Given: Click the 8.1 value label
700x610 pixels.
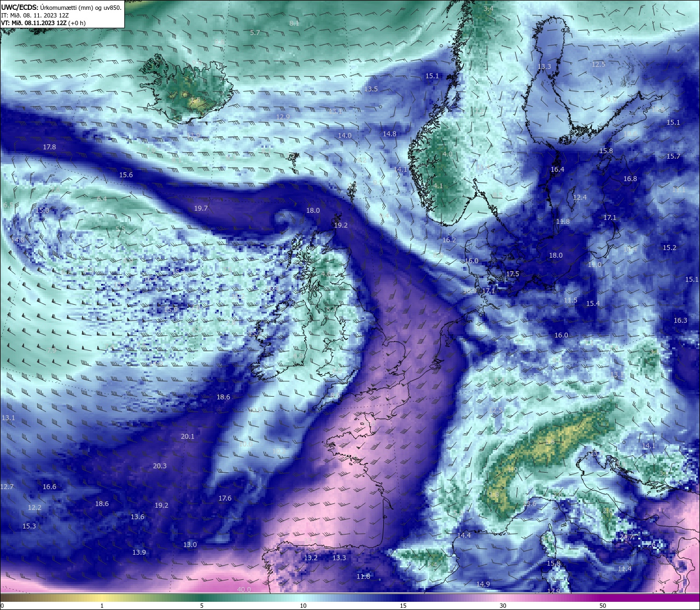Looking at the screenshot, I should tap(294, 23).
